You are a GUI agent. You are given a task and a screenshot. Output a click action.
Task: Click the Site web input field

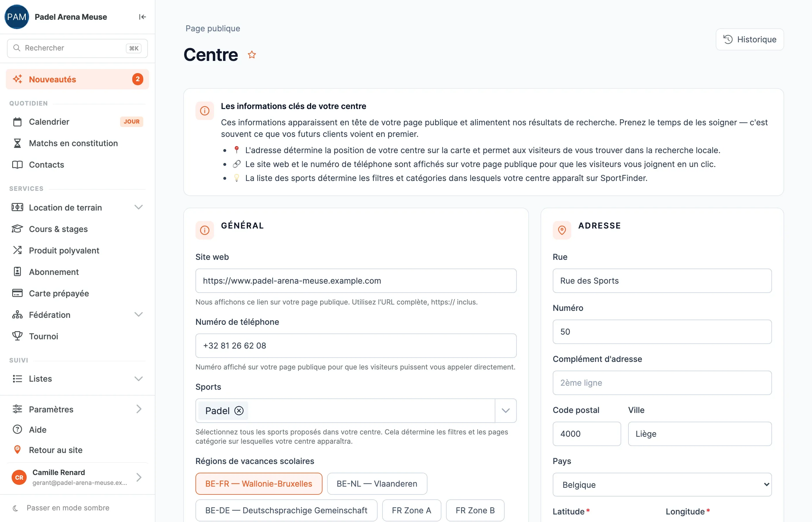click(x=356, y=281)
